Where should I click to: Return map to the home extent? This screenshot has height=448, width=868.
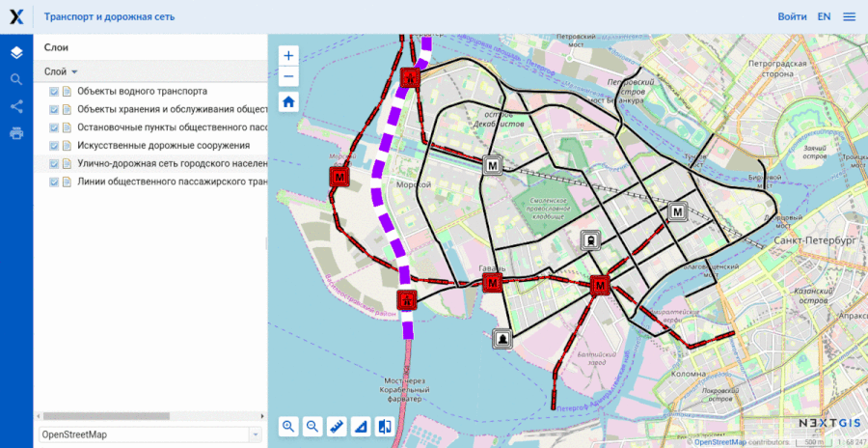click(289, 101)
